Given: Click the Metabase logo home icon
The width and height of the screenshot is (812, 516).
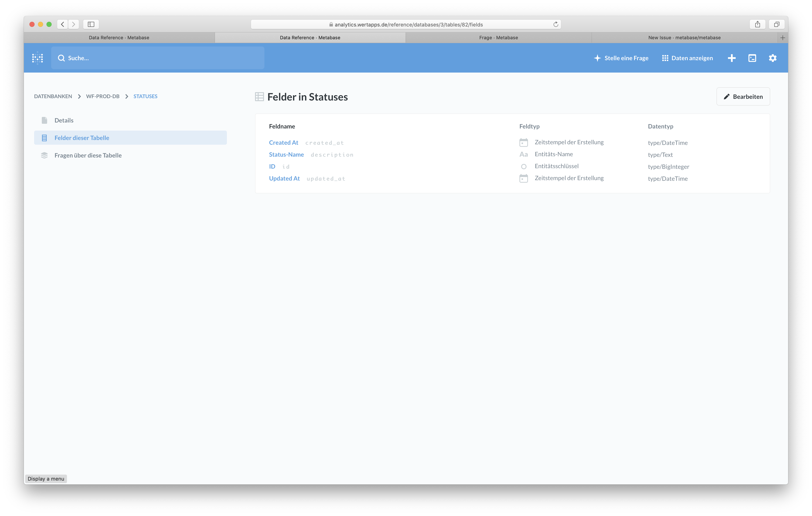Looking at the screenshot, I should tap(38, 58).
